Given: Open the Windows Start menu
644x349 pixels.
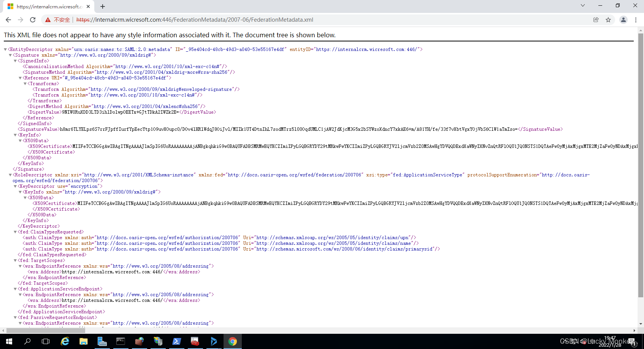Looking at the screenshot, I should [9, 341].
